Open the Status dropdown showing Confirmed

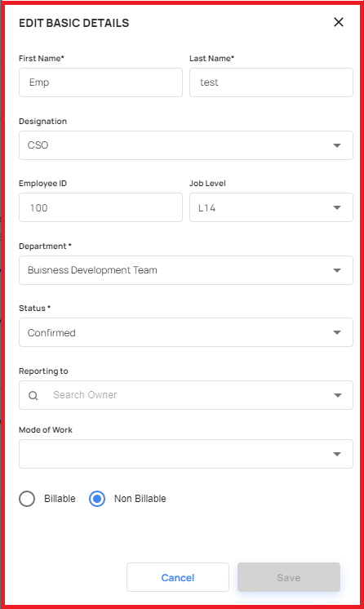click(186, 332)
